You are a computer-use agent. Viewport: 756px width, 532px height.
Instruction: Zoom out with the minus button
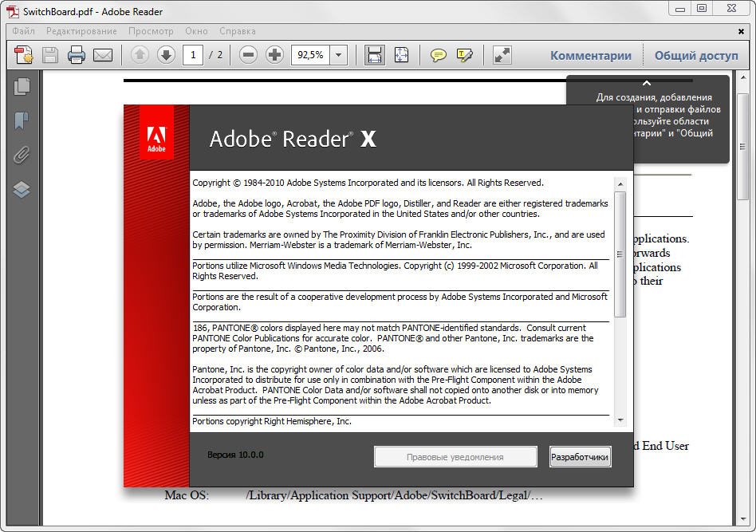point(248,55)
